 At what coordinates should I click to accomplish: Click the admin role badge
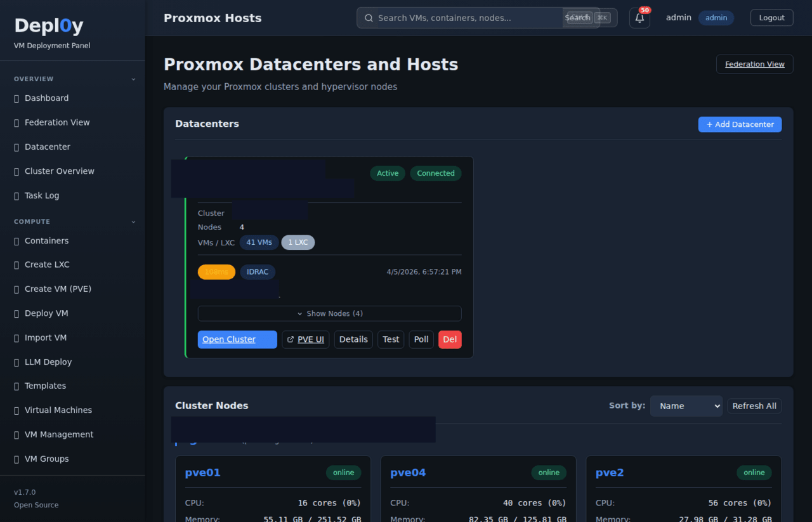(716, 18)
